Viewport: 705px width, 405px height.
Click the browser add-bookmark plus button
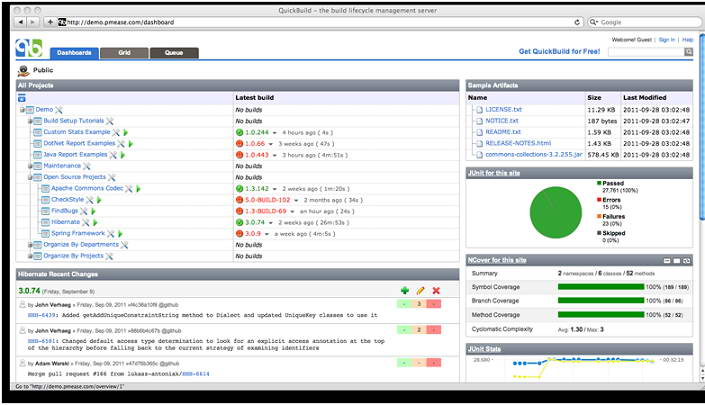pos(50,22)
